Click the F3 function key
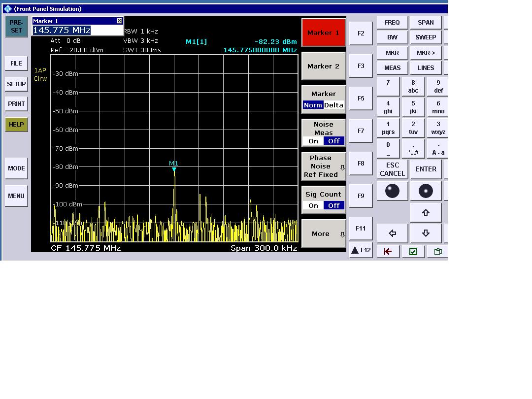Image resolution: width=532 pixels, height=399 pixels. point(361,66)
